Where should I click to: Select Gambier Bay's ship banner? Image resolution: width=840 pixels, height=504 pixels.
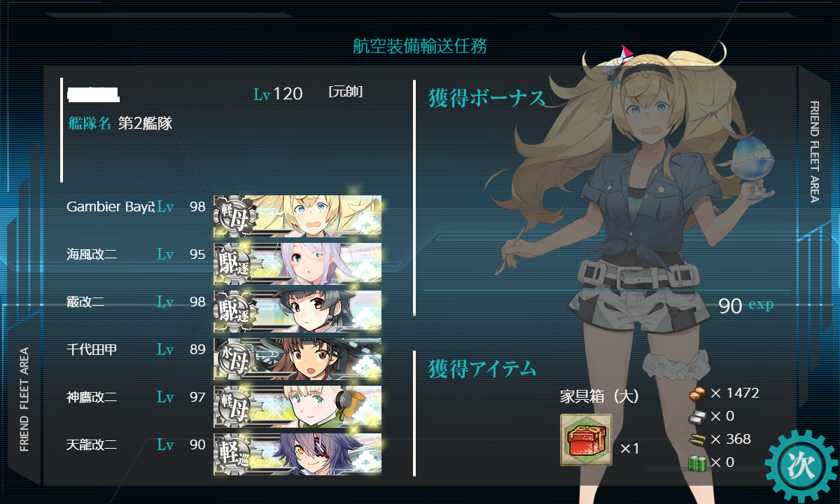pyautogui.click(x=297, y=216)
